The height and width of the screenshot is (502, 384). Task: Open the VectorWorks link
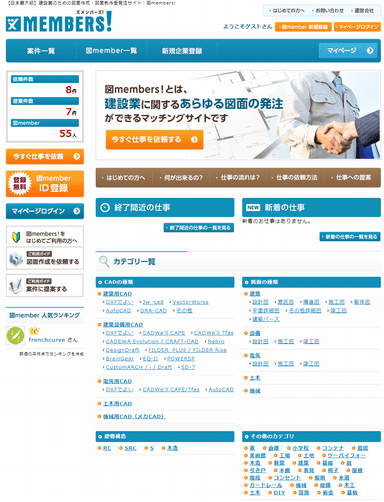(x=190, y=302)
